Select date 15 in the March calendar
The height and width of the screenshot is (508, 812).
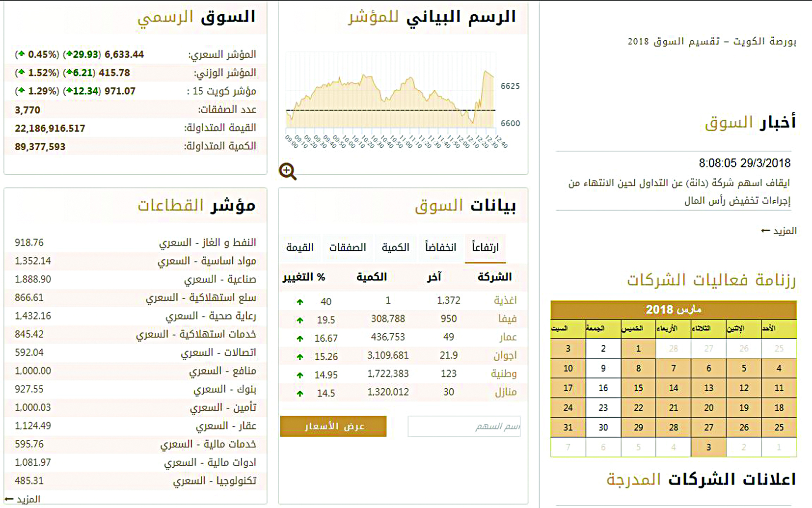click(x=638, y=388)
